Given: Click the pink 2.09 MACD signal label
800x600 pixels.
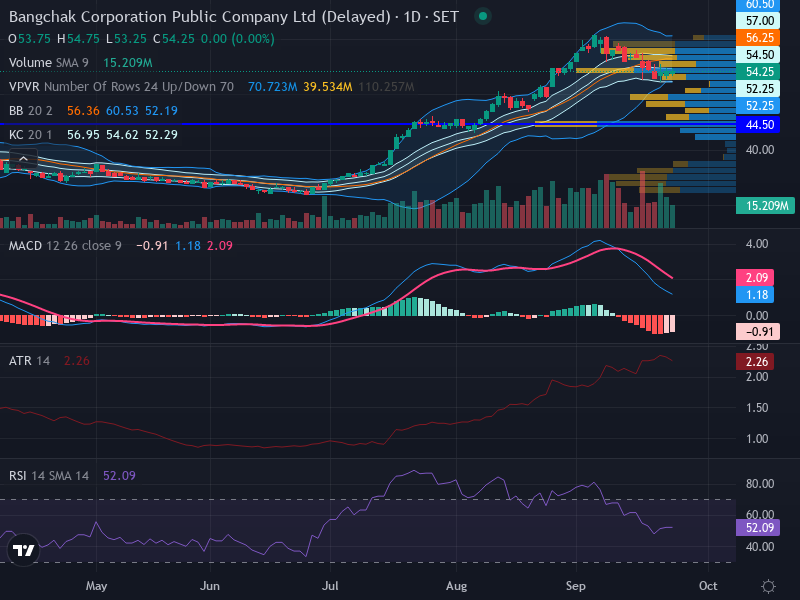Looking at the screenshot, I should (x=755, y=278).
